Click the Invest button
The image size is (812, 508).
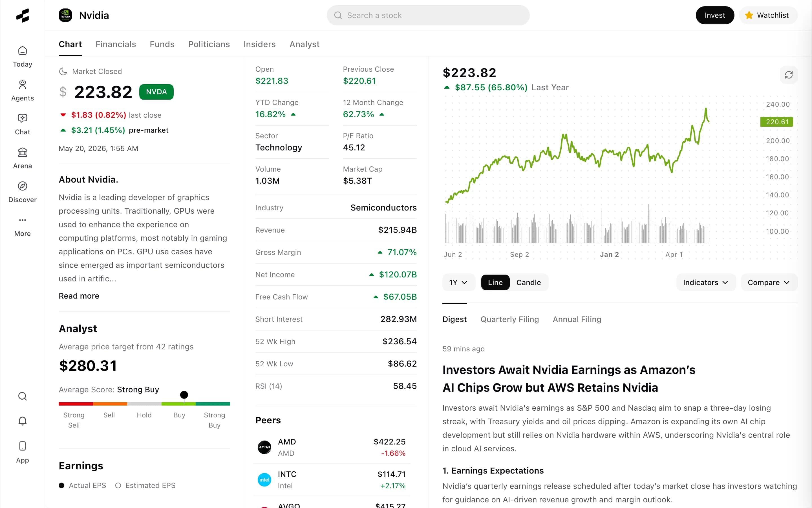point(715,15)
